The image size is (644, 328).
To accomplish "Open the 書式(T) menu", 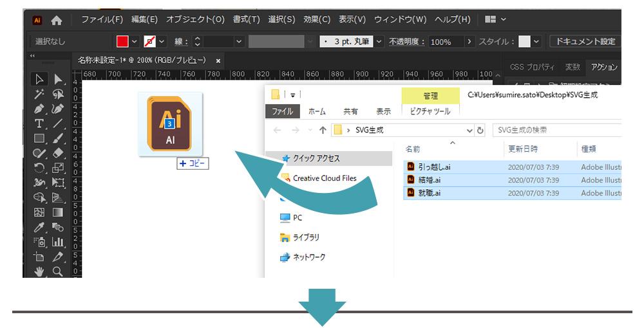I will click(247, 19).
